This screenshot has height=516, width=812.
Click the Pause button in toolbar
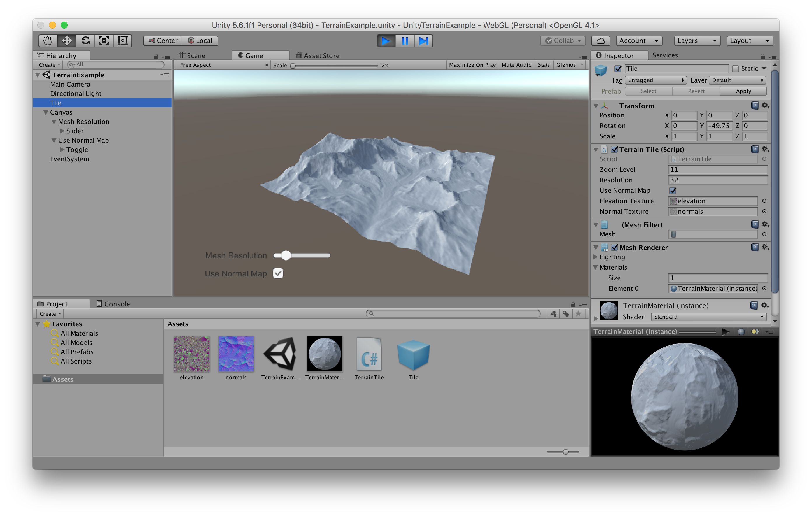pos(404,40)
